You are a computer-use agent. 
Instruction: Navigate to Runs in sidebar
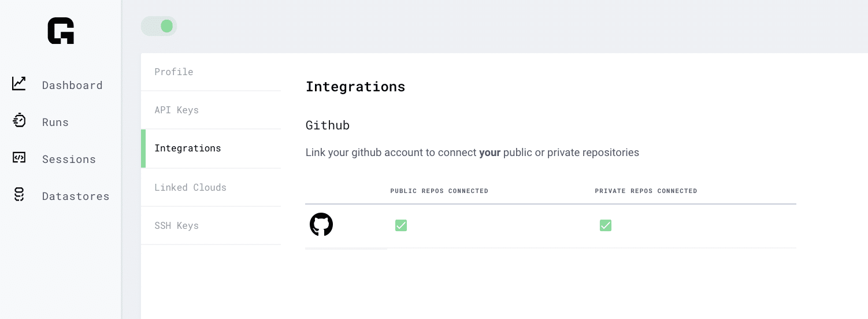(x=55, y=123)
